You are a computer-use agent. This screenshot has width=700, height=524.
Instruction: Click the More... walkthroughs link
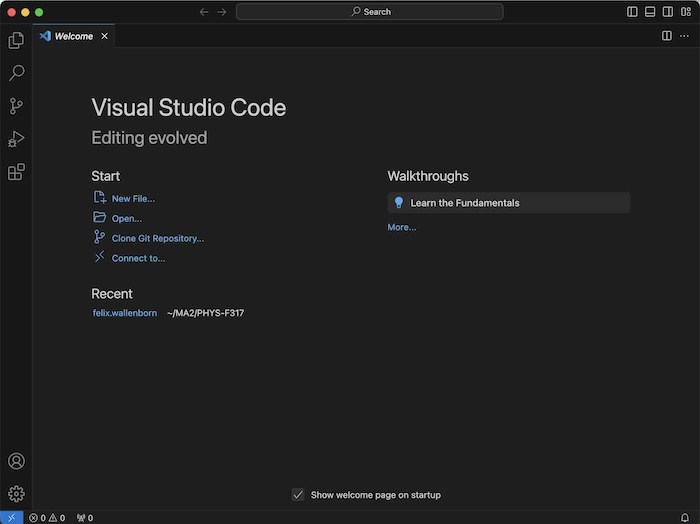(401, 227)
